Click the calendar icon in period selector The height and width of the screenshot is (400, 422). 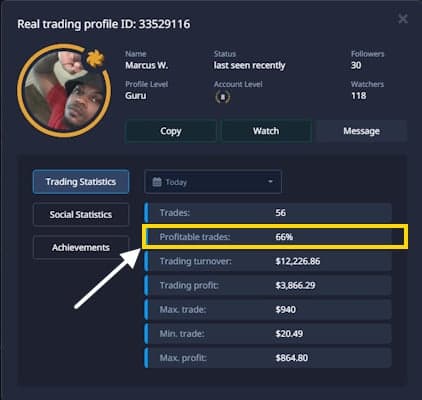point(157,182)
